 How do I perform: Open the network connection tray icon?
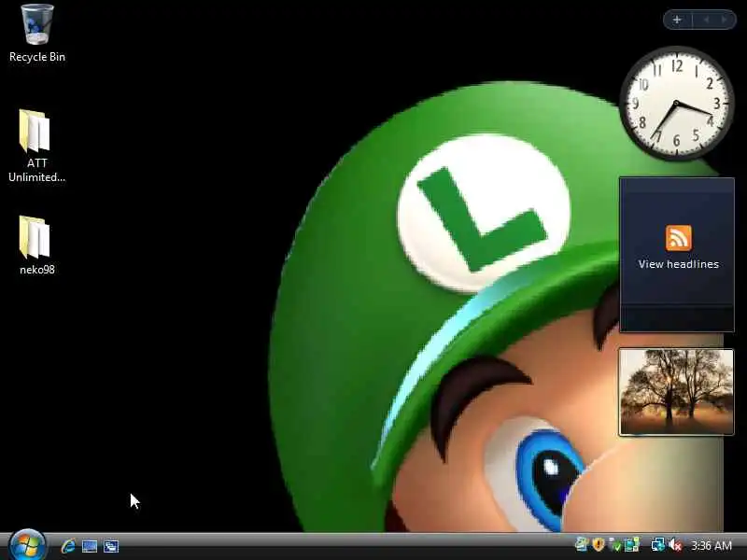pyautogui.click(x=658, y=544)
